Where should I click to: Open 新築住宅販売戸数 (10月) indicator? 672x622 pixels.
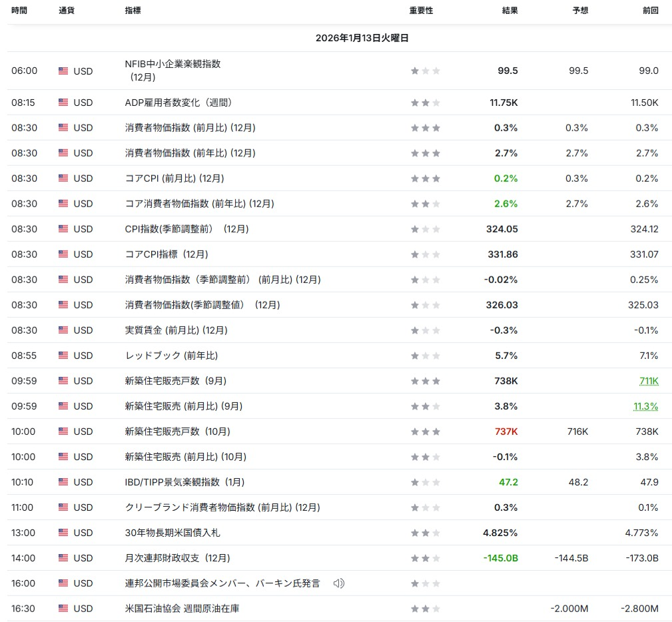[177, 432]
